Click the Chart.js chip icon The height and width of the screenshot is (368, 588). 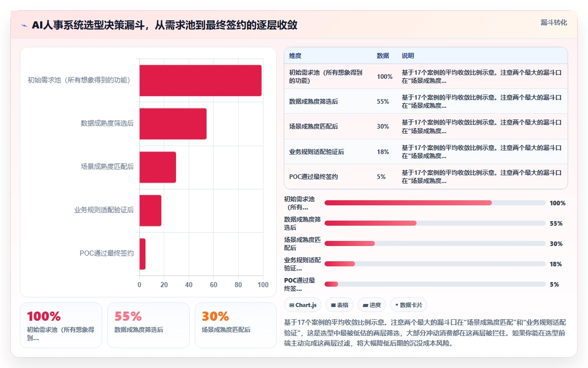[x=291, y=305]
